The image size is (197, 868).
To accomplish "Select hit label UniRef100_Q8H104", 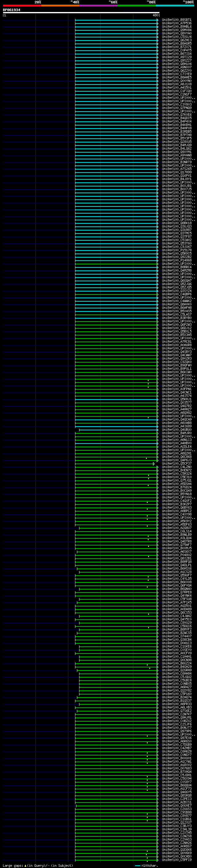I will 176,64.
